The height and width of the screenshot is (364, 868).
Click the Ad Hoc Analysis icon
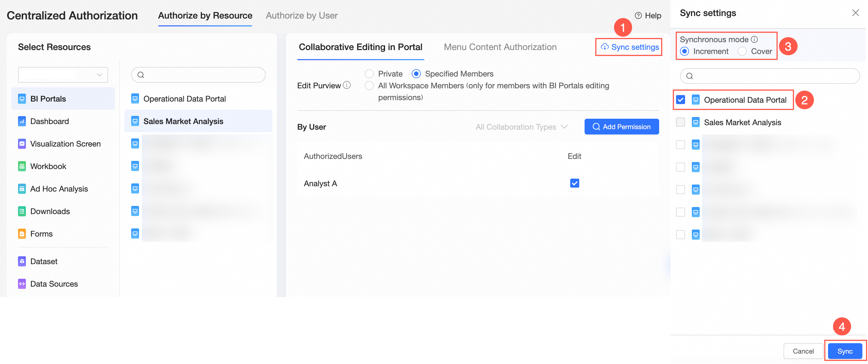click(22, 189)
